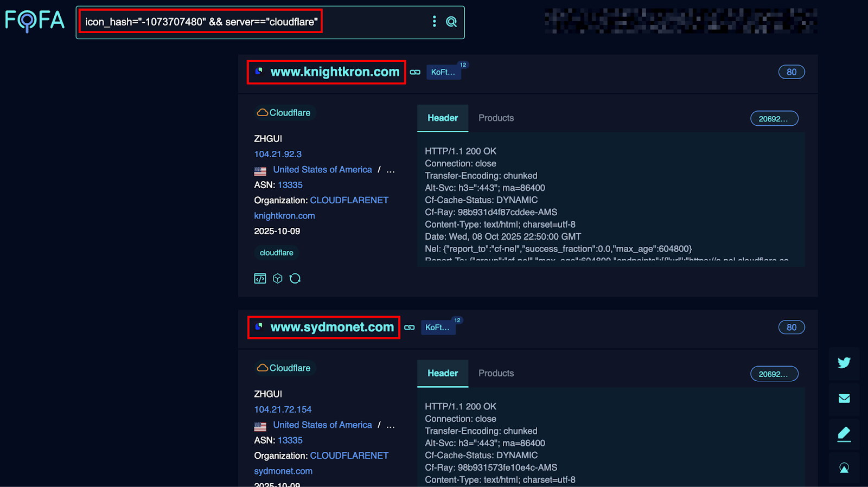Open IP address 104.21.72.154
Screen dimensions: 868x487
283,409
